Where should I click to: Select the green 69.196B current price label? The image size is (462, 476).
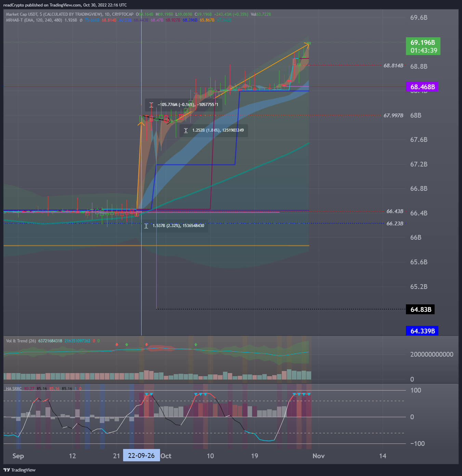click(x=423, y=46)
